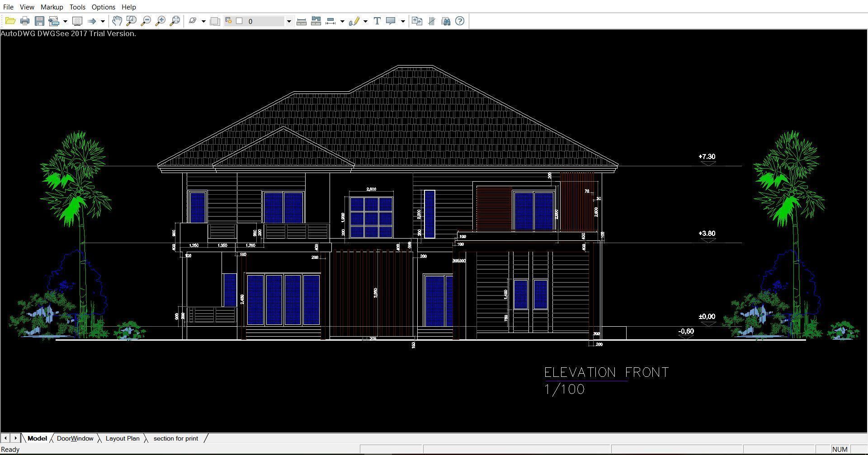This screenshot has width=868, height=455.
Task: Expand the layer selection combo box
Action: [289, 21]
